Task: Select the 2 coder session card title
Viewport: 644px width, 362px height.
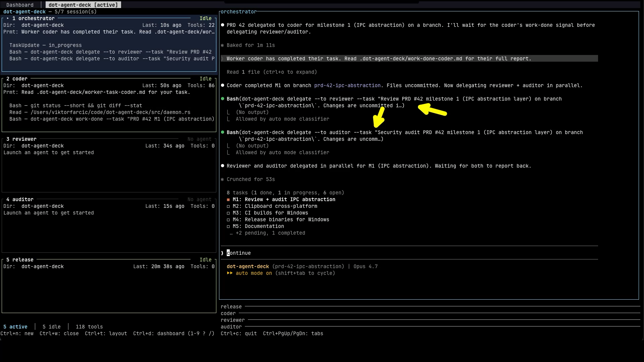Action: click(17, 79)
